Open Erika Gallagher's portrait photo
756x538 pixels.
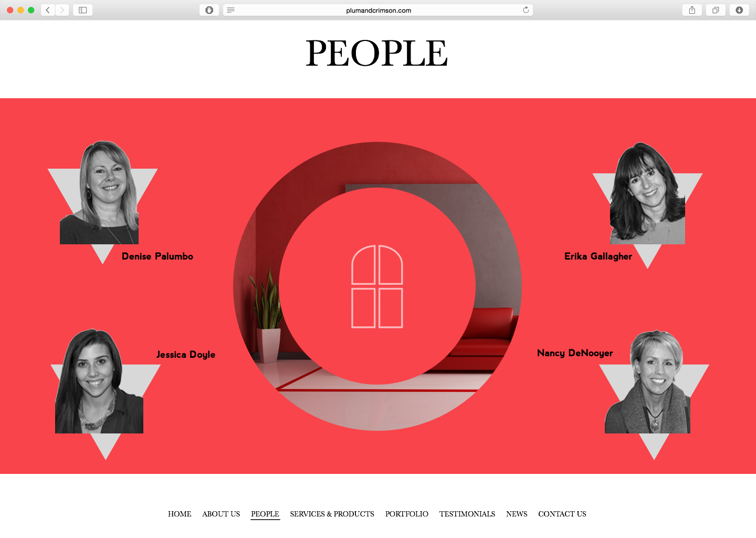tap(648, 197)
